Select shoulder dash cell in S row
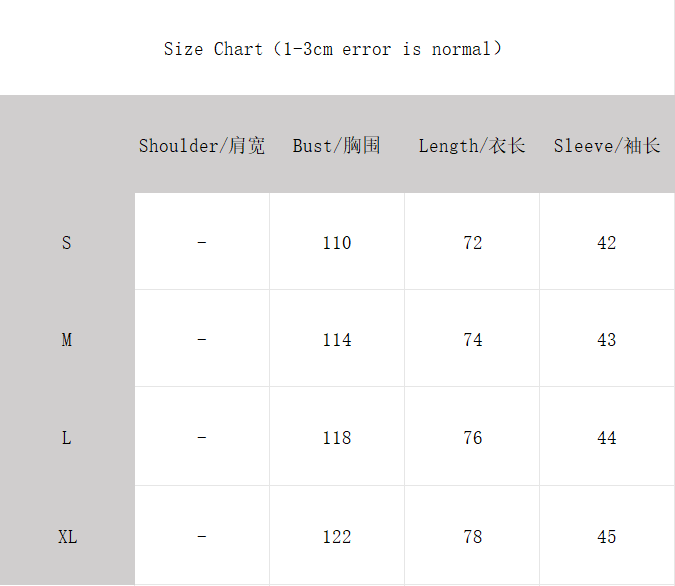This screenshot has height=586, width=675. (202, 242)
